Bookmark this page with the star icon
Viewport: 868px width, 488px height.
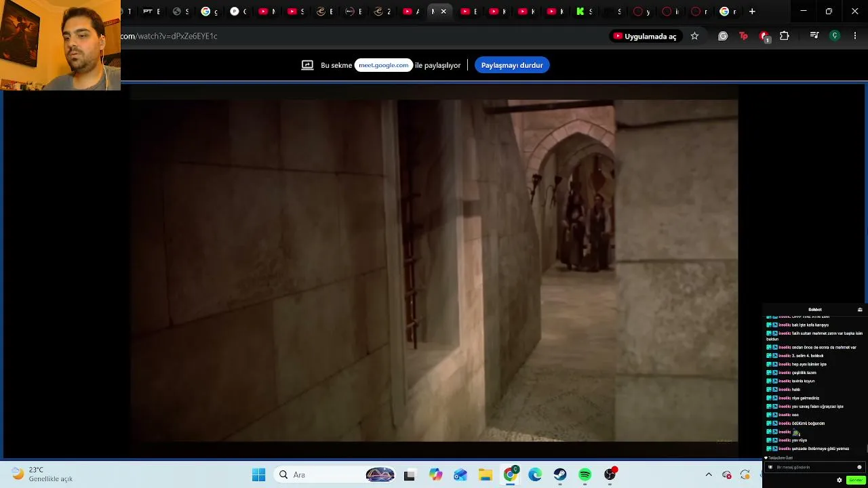coord(694,36)
